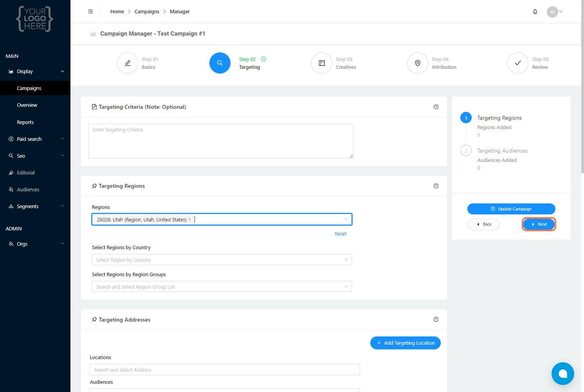584x392 pixels.
Task: Open Audiences in the sidebar
Action: point(28,189)
